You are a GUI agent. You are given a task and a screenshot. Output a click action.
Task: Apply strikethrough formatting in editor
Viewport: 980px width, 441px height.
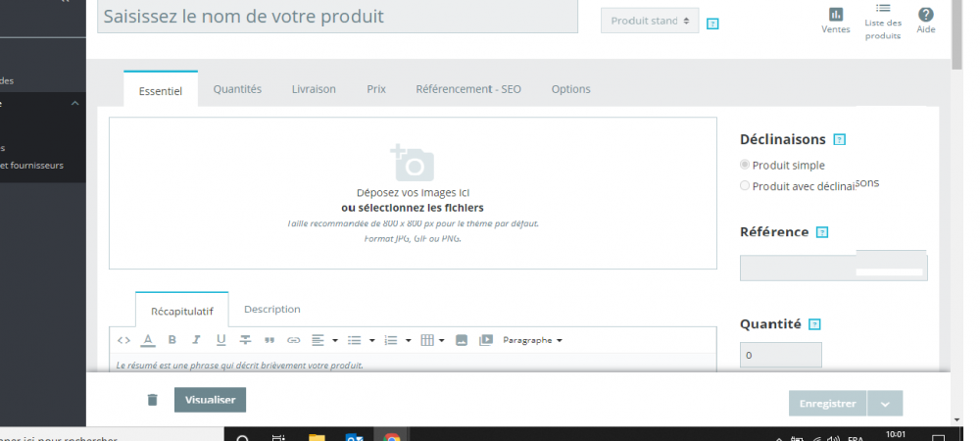pyautogui.click(x=246, y=340)
